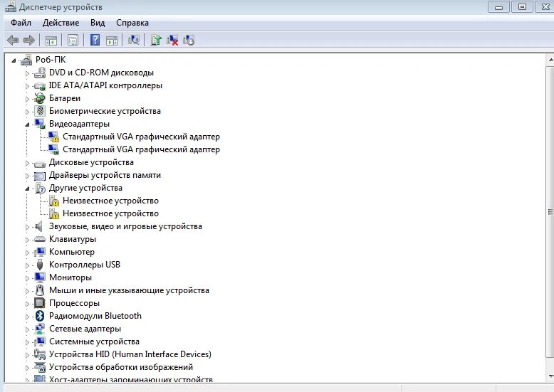Click the blue Help question-mark icon
Screen dimensions: 554x392
coord(95,40)
